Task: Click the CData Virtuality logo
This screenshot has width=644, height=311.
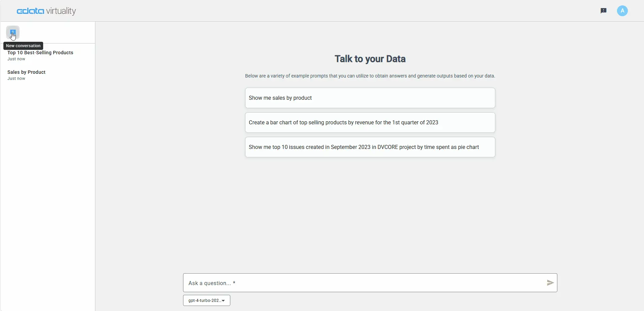Action: (x=46, y=10)
